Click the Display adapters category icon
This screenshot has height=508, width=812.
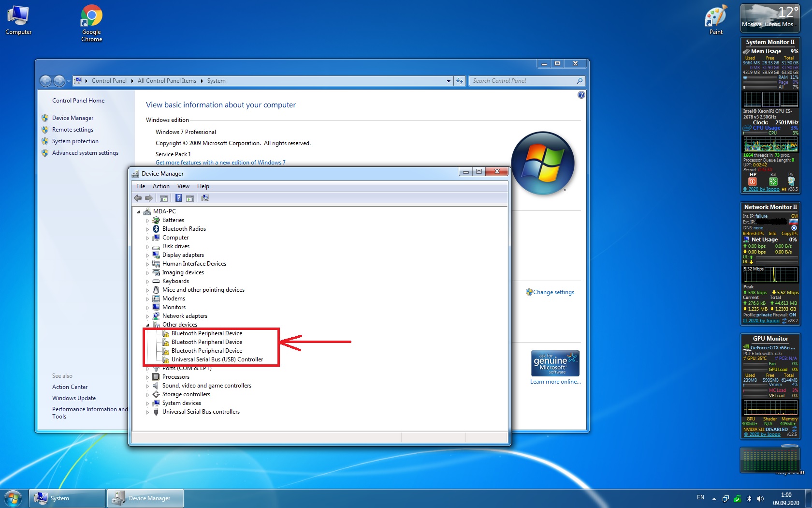[x=156, y=255]
